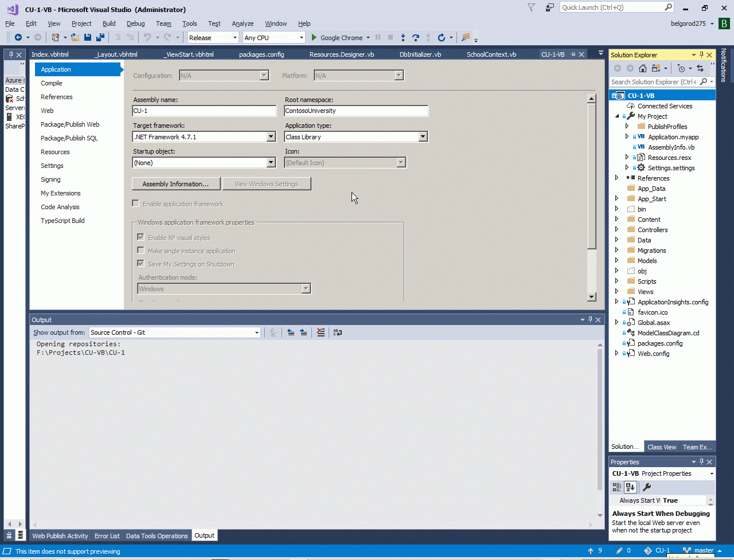Toggle word wrap icon in Output panel

coord(338,332)
